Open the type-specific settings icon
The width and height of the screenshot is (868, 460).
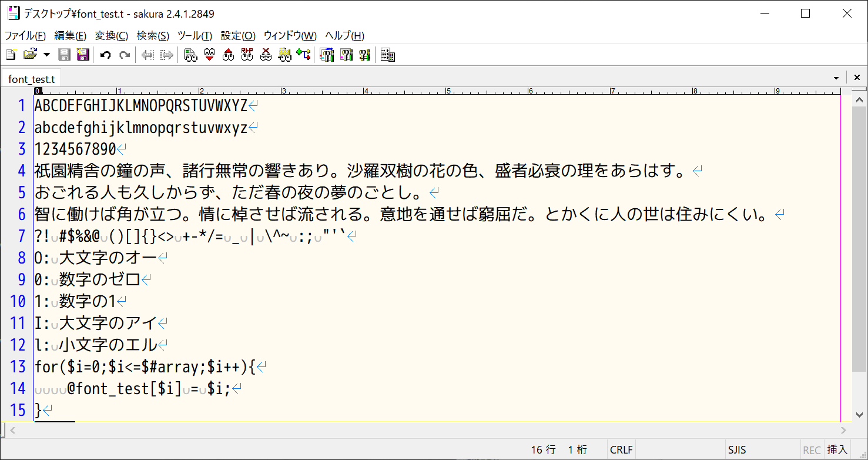(x=346, y=55)
